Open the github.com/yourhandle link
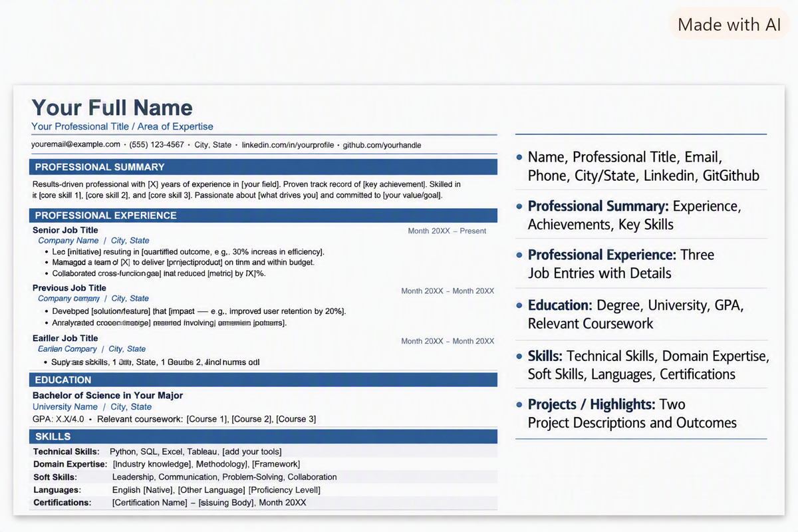Screen dimensions: 798x532 pos(382,144)
